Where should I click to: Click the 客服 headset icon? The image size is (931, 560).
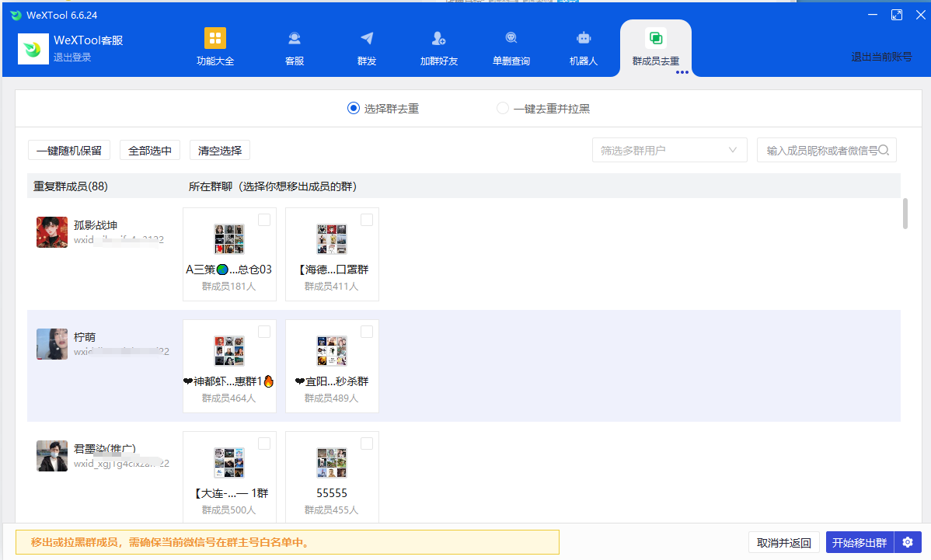coord(295,39)
